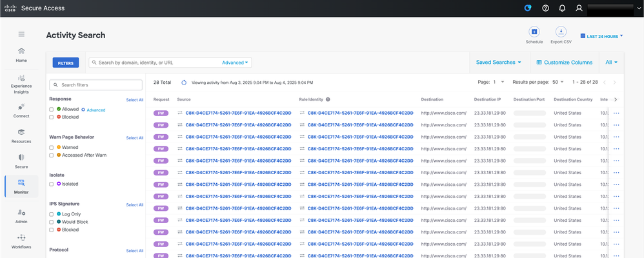Open the Saved Searches dropdown

[499, 63]
